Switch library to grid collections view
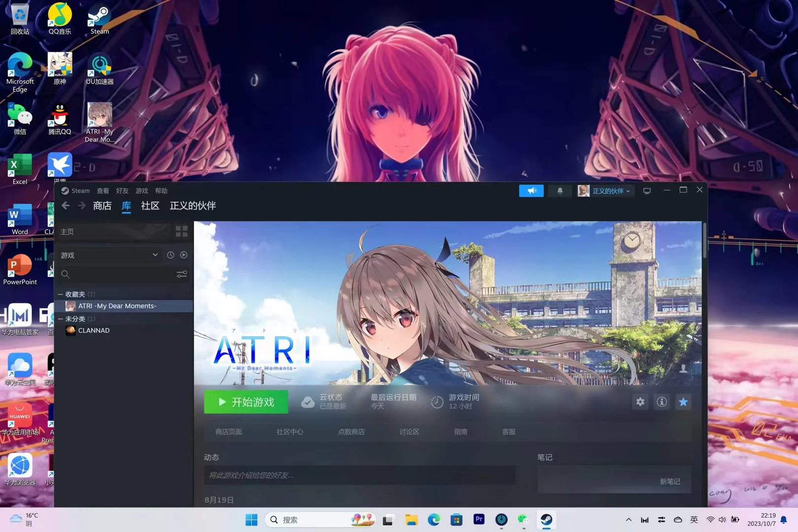 tap(181, 231)
